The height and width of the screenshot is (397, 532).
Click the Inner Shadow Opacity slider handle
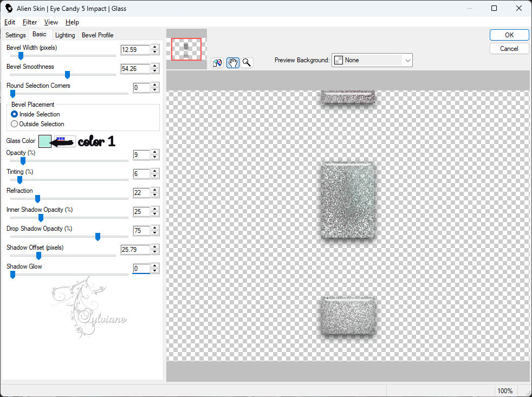[x=41, y=218]
